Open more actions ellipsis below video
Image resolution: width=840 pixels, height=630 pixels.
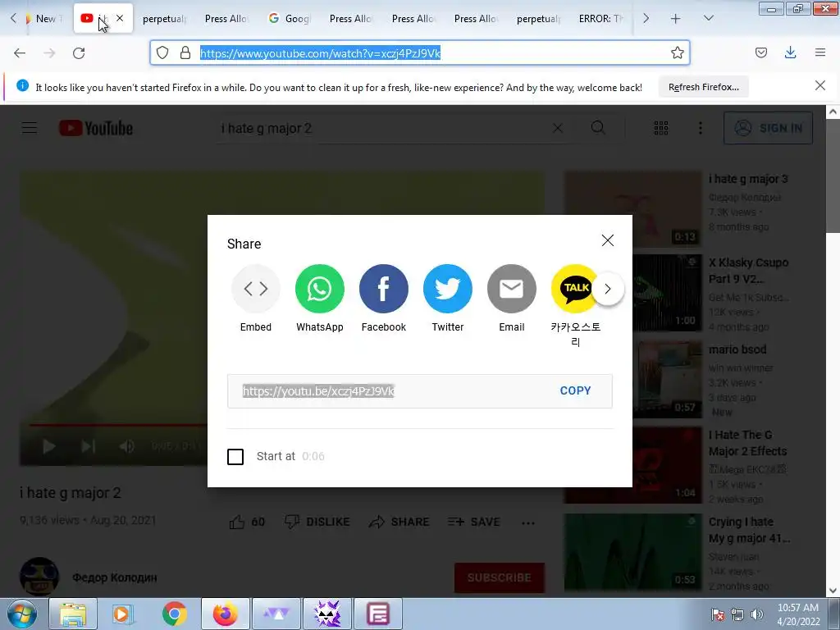[x=528, y=523]
